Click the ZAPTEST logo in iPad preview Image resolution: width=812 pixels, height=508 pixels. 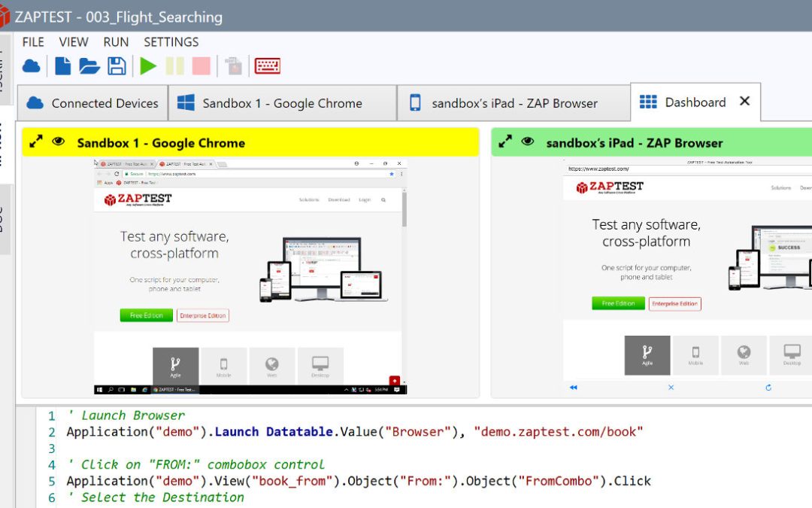pos(610,187)
